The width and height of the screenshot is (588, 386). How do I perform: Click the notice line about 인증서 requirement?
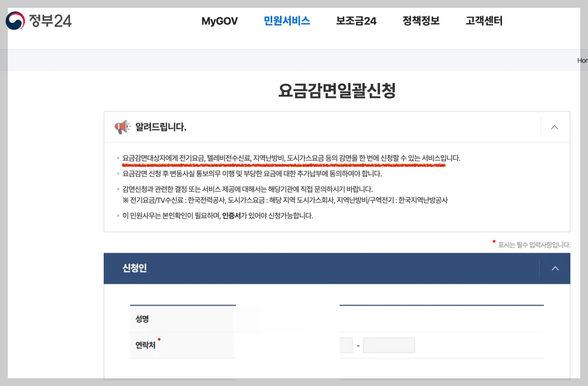[217, 216]
